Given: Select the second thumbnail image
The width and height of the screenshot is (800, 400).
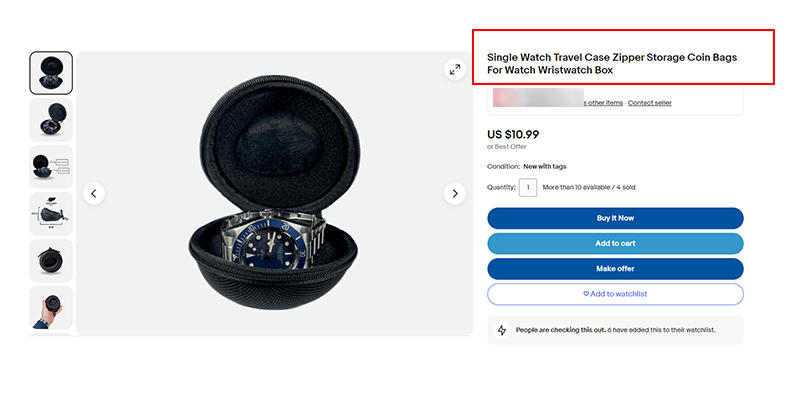Looking at the screenshot, I should pyautogui.click(x=51, y=120).
